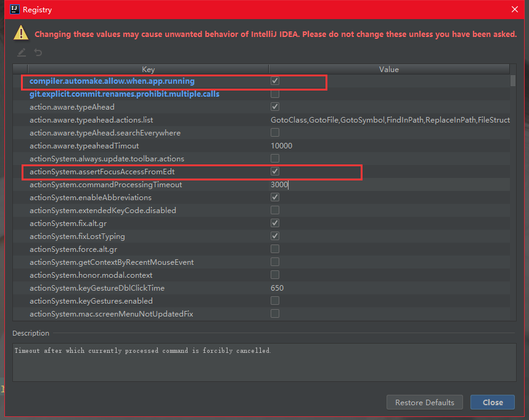Uncheck compiler.automake.allow.when.app.running checkbox
The image size is (529, 420).
[x=275, y=81]
